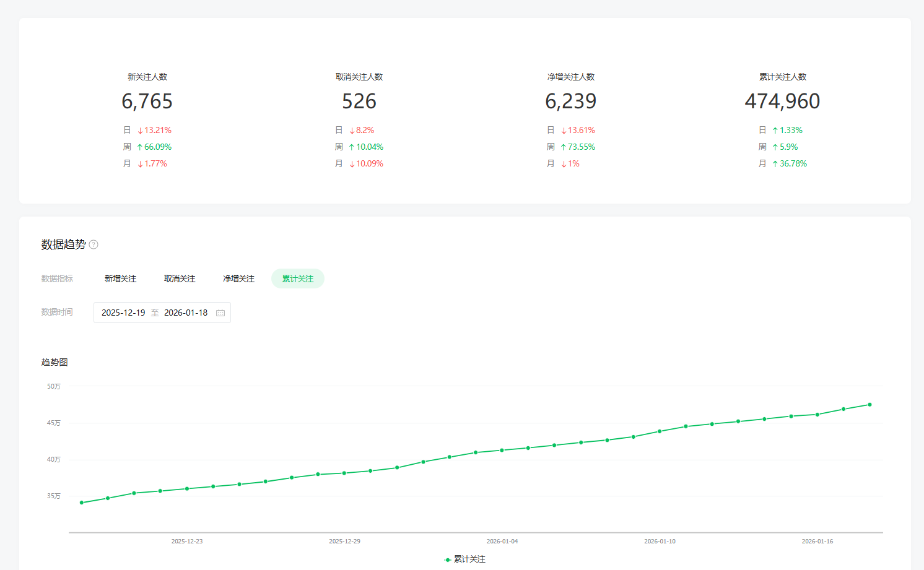Open the calendar icon in date range
The width and height of the screenshot is (924, 570).
point(220,313)
